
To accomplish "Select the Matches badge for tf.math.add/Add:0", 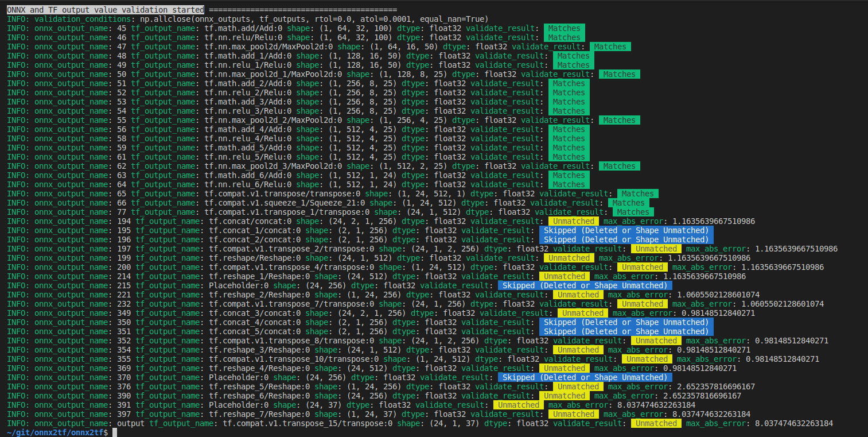I will point(564,28).
